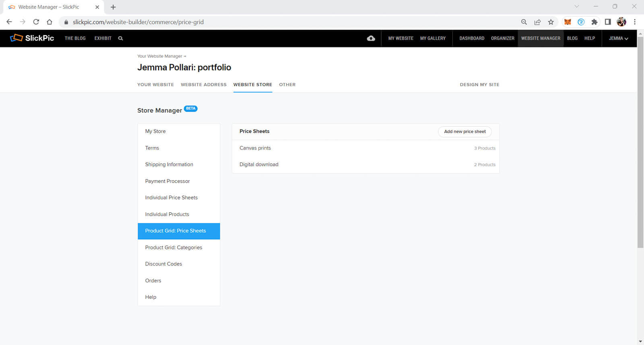This screenshot has width=644, height=345.
Task: Open Chrome three-dot menu
Action: click(x=635, y=22)
